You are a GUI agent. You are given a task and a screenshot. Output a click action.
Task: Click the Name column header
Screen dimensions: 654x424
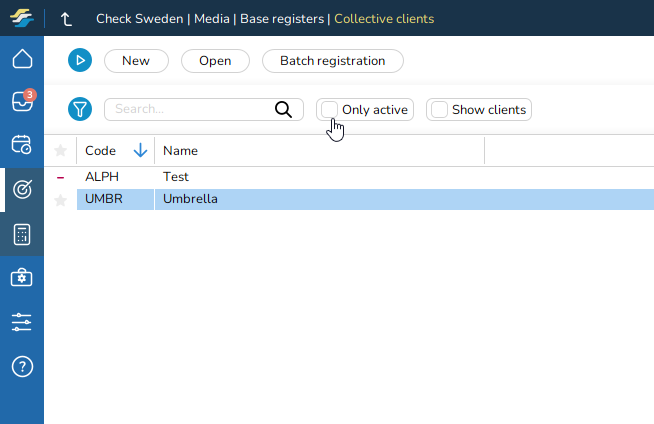(x=181, y=151)
